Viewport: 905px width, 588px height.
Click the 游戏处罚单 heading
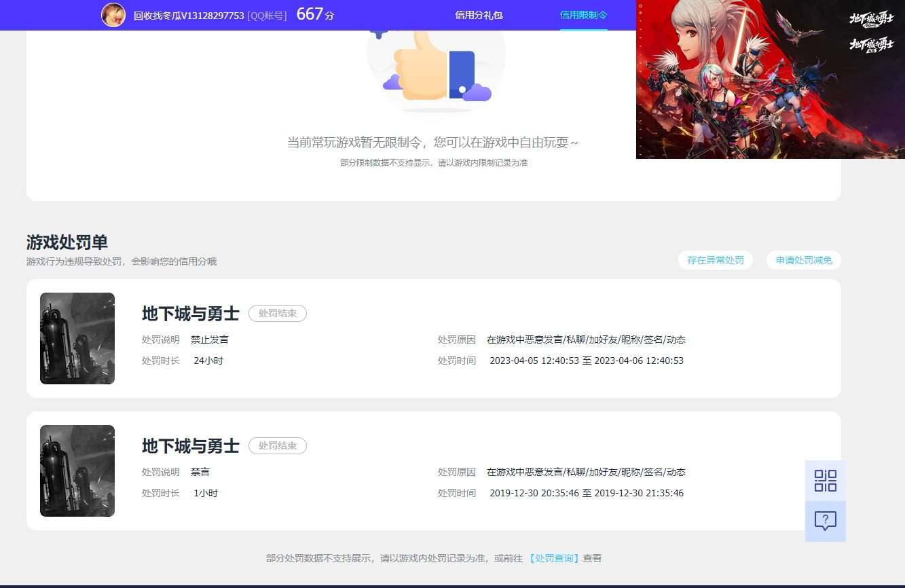point(67,242)
